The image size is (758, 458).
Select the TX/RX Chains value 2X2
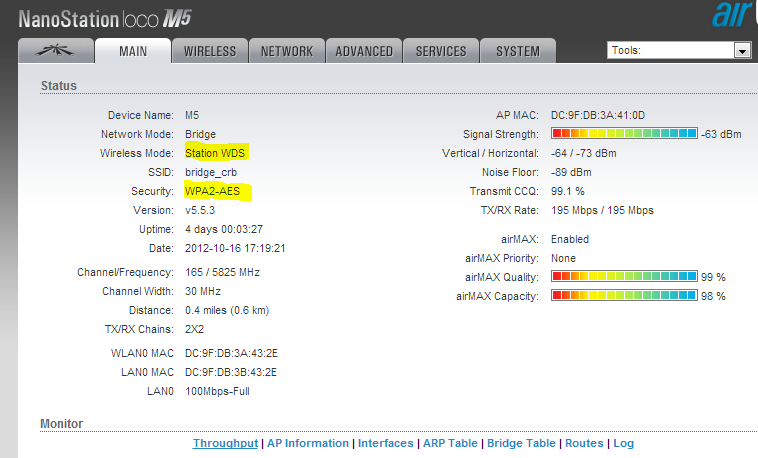[194, 329]
